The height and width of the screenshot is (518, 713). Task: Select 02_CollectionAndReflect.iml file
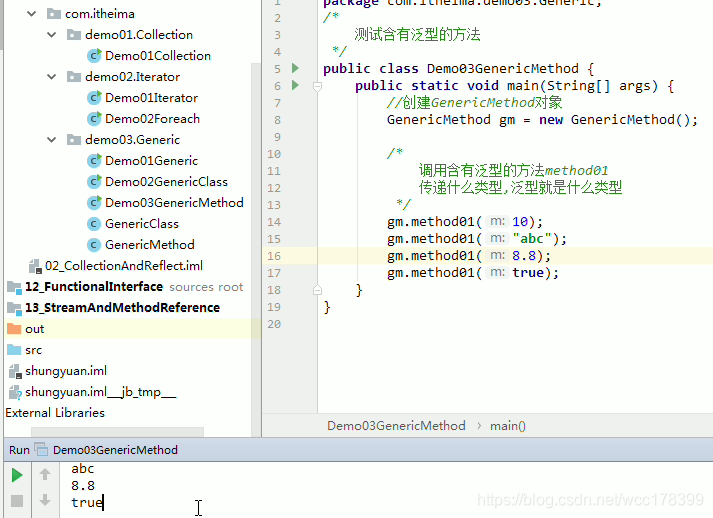tap(124, 266)
